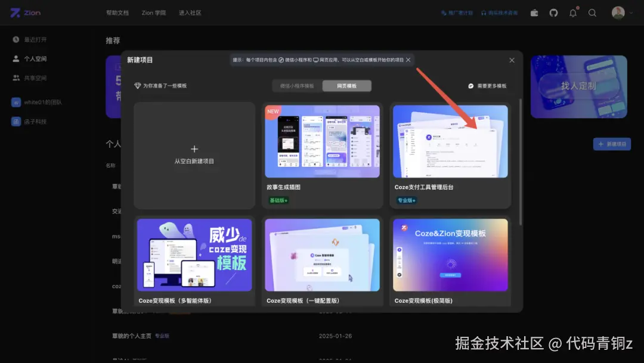Open 函子科技 in sidebar
The height and width of the screenshot is (363, 644).
[35, 122]
